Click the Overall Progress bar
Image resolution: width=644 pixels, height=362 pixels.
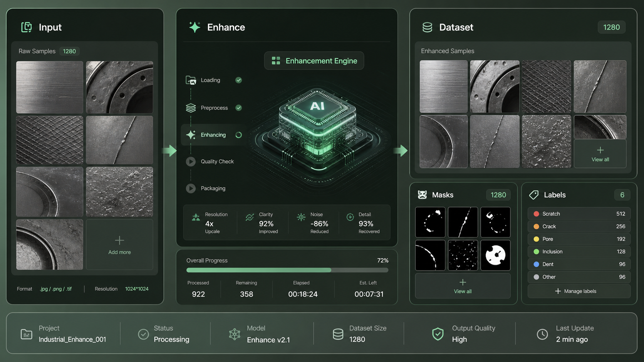287,270
